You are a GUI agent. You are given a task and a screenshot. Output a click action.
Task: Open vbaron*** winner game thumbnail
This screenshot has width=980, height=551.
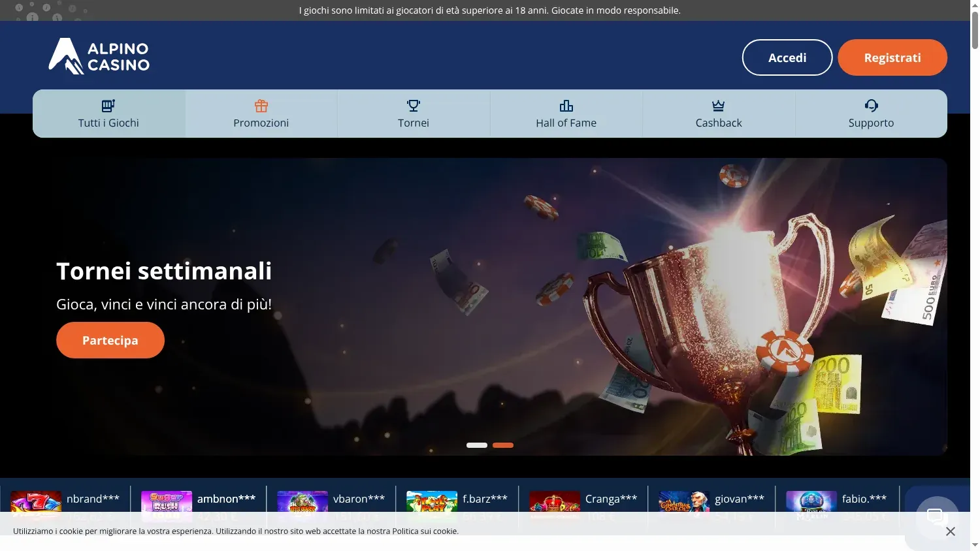(302, 507)
